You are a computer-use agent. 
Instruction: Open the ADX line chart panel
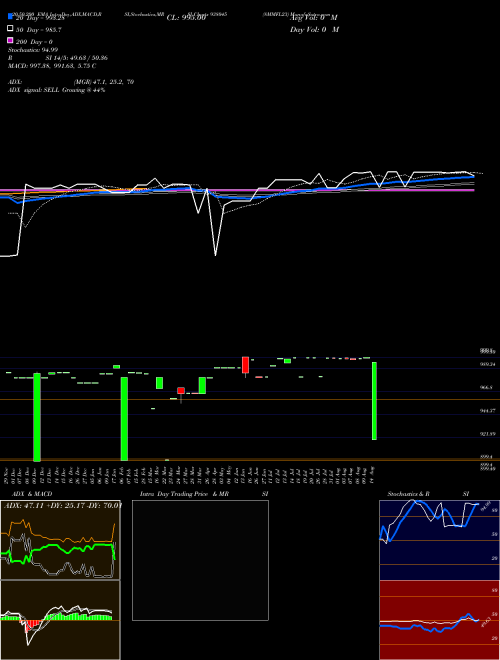[60, 540]
